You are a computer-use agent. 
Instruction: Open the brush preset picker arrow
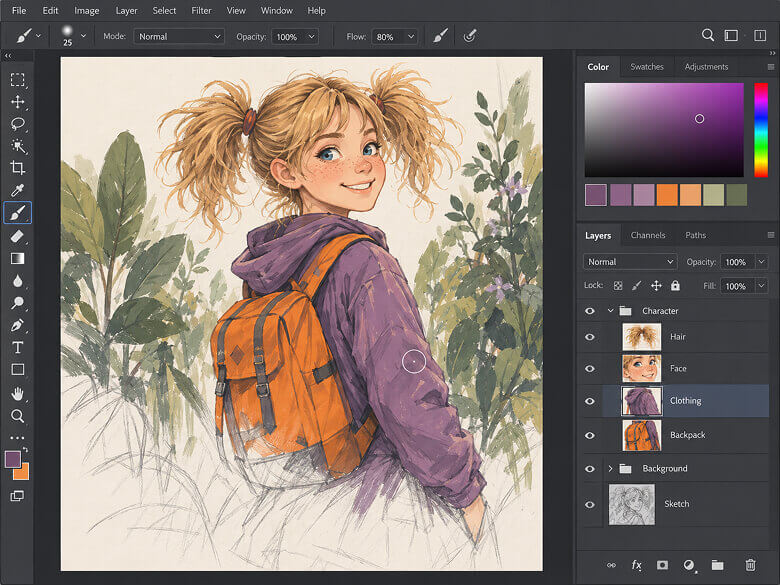tap(84, 36)
